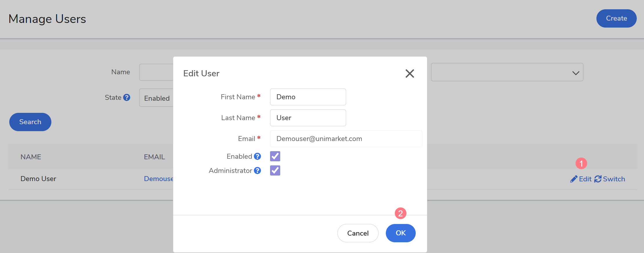Screen dimensions: 644x253
Task: Click the Switch user refresh icon
Action: click(598, 179)
